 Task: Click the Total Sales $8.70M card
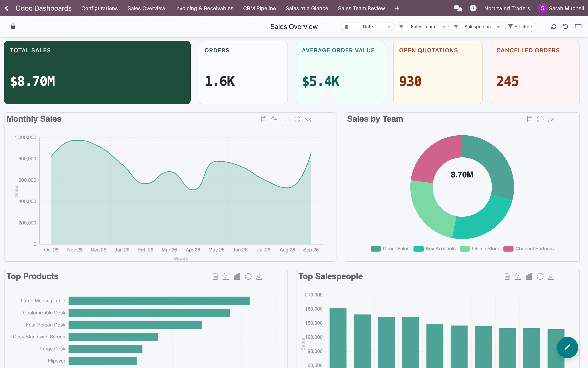coord(97,73)
